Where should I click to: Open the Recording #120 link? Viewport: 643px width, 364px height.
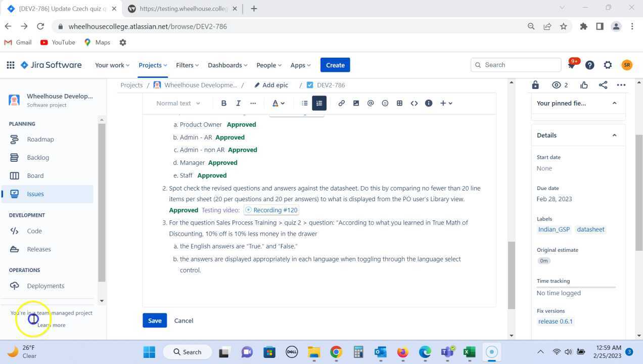coord(271,210)
